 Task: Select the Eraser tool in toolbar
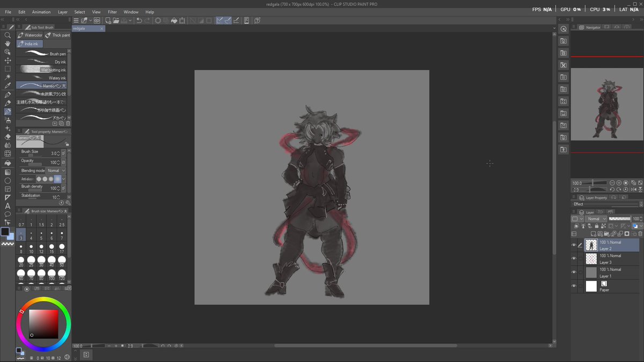point(8,137)
